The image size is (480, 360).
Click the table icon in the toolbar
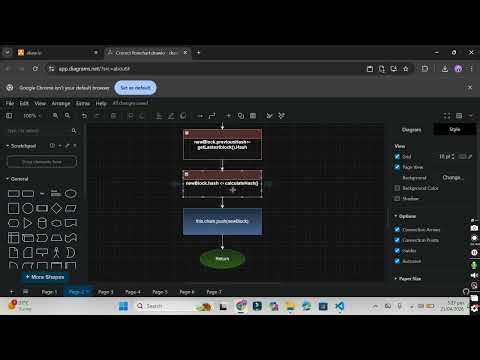[x=253, y=116]
